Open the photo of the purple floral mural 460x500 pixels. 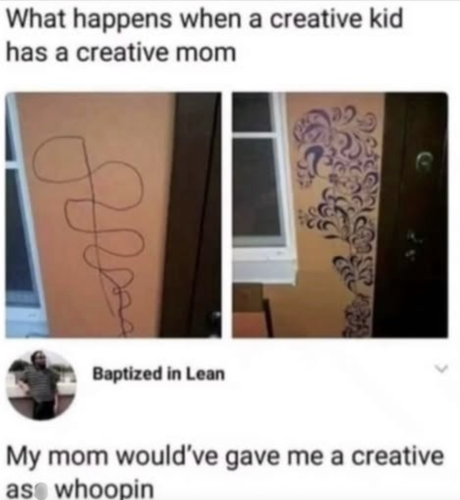point(340,215)
